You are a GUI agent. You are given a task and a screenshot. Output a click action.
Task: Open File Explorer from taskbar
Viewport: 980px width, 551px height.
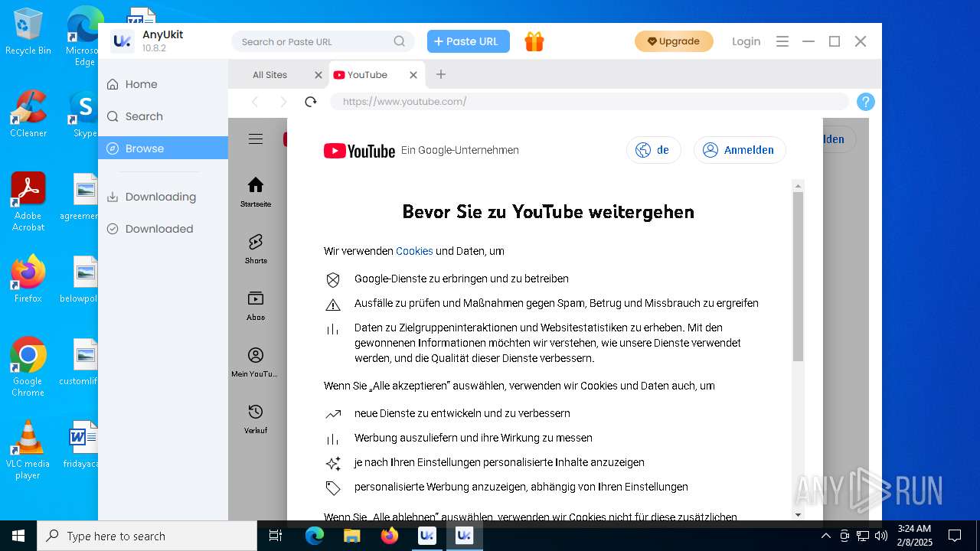pos(351,536)
